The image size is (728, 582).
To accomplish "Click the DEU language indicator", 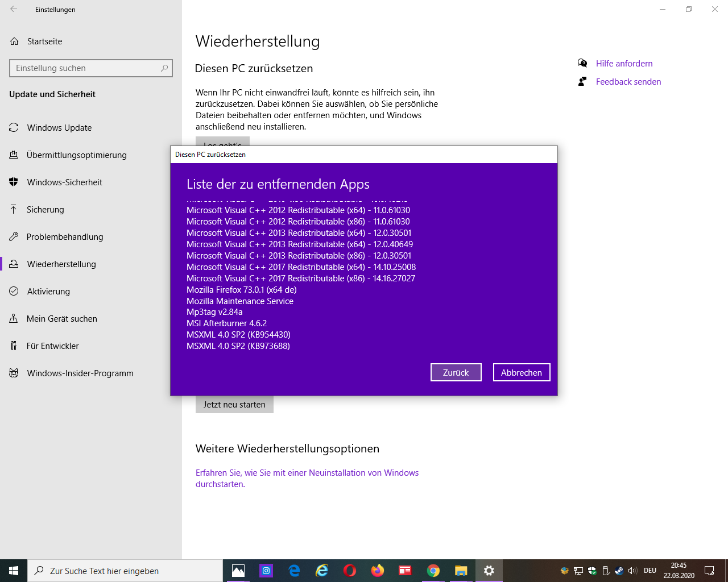I will [650, 571].
